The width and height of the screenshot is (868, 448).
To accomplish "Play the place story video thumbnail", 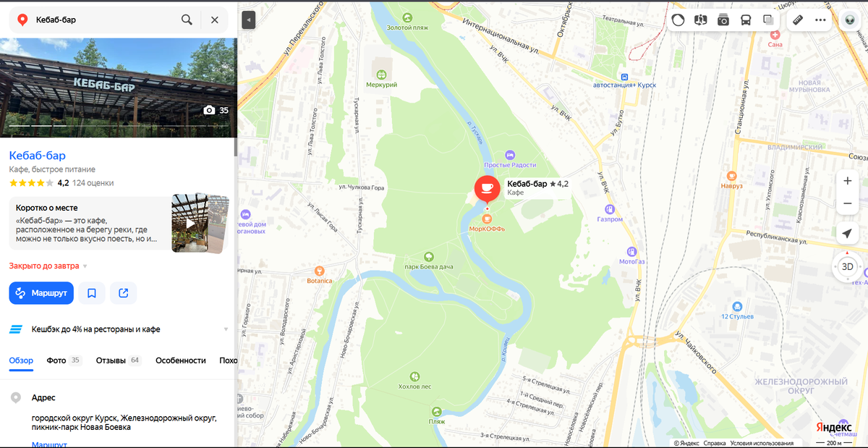I will click(190, 223).
